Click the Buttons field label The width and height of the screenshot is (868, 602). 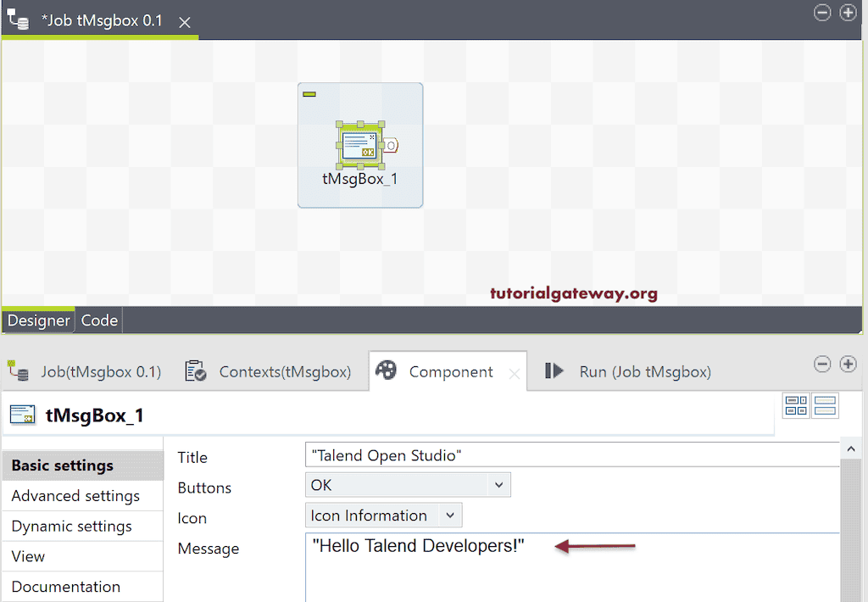[x=204, y=488]
